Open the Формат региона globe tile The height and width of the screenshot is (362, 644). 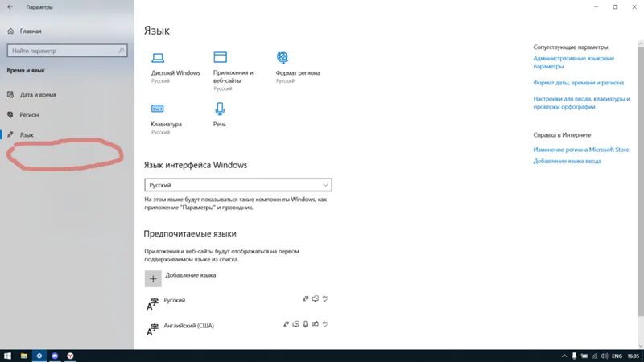tap(298, 68)
